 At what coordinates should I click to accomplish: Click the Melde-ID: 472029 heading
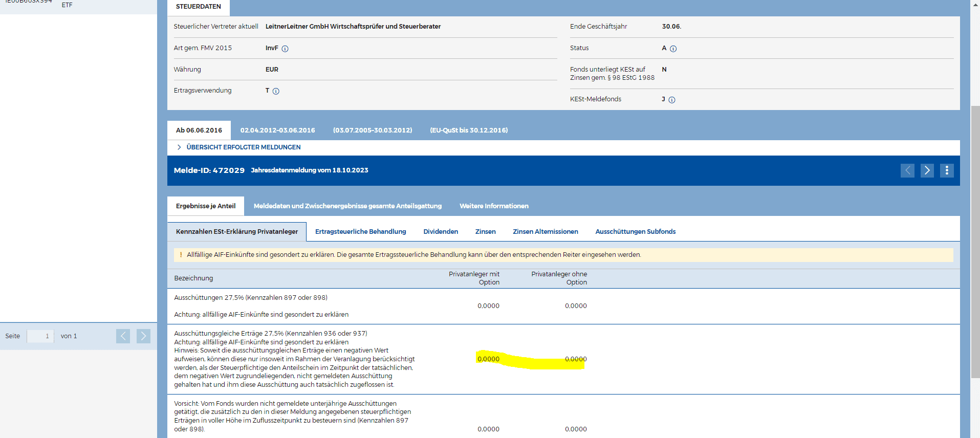point(209,170)
